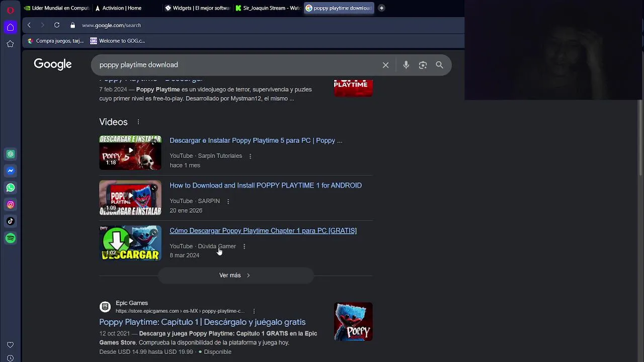Go forward with the forward arrow

coord(43,25)
